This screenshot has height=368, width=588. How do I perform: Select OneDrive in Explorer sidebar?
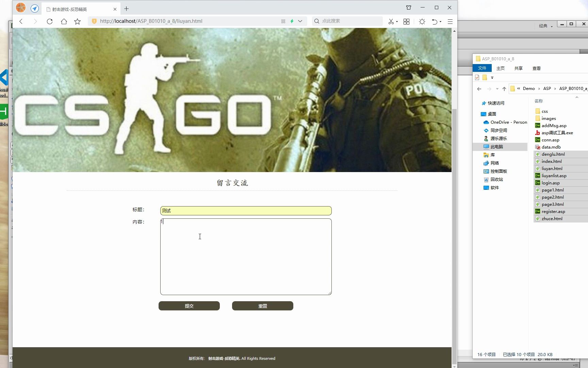tap(505, 122)
